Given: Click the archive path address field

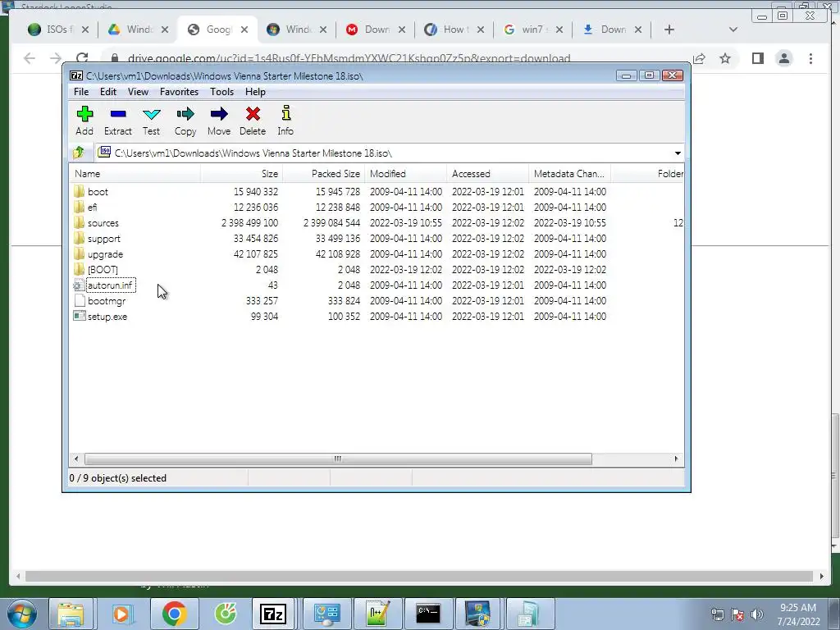Looking at the screenshot, I should pos(384,153).
